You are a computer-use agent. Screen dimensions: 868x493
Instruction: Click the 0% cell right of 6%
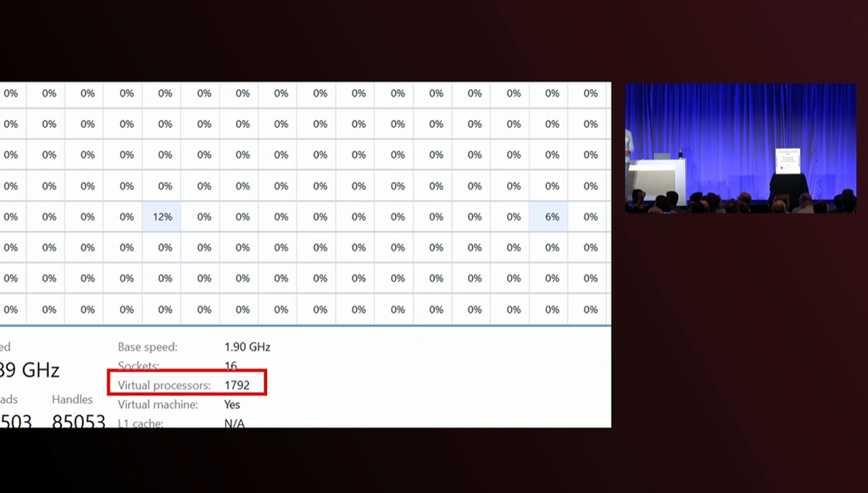(587, 217)
